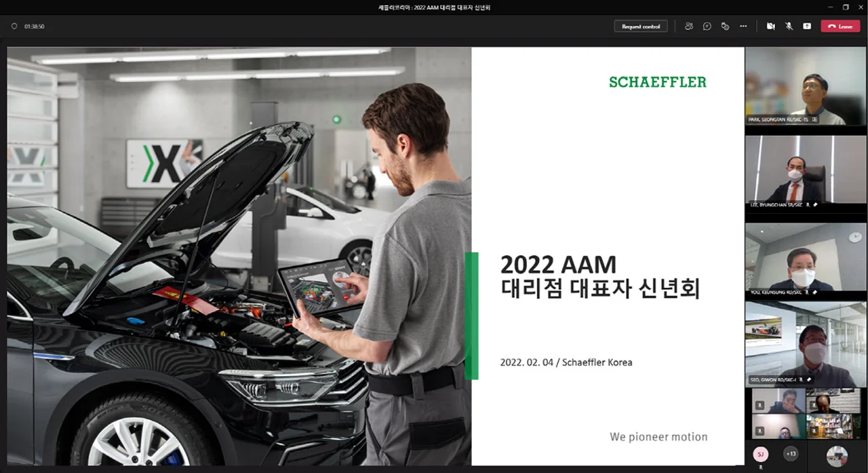
Task: Open the meeting chat icon
Action: 707,26
